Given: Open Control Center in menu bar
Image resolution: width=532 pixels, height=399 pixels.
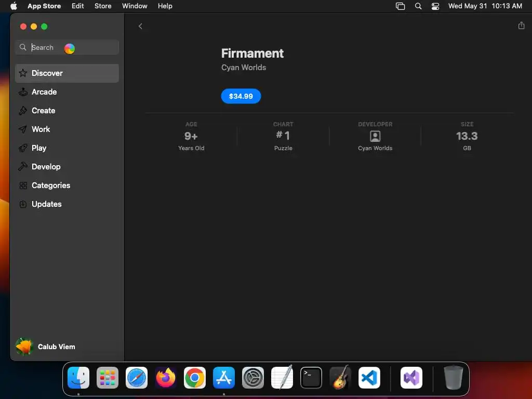Looking at the screenshot, I should click(x=435, y=6).
